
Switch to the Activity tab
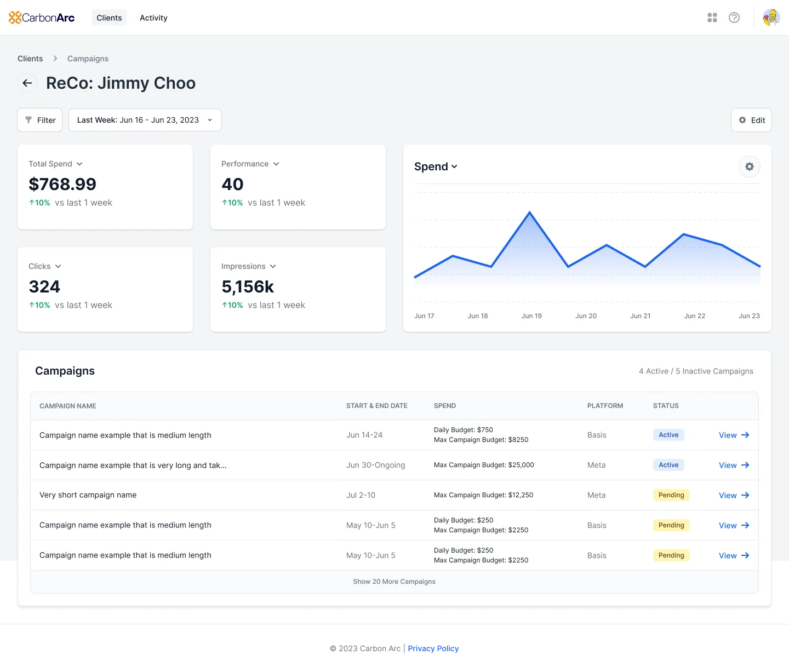point(153,18)
